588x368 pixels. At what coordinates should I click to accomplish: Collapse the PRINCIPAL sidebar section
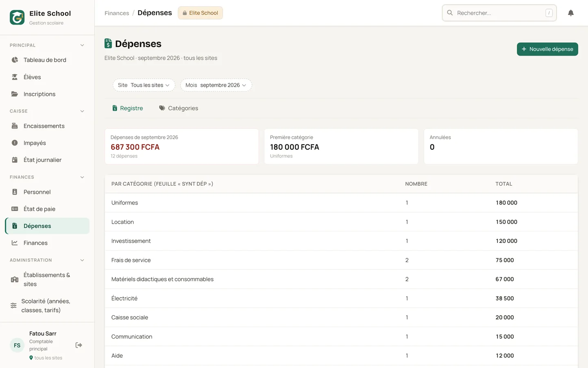coord(82,45)
